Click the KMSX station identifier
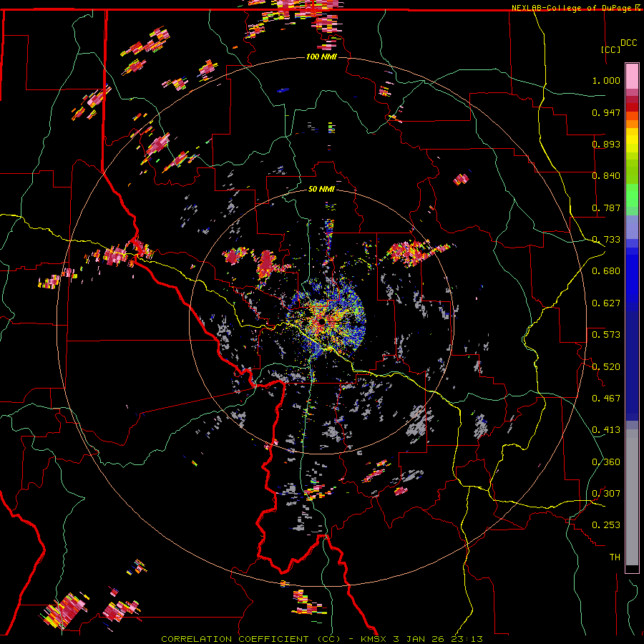The width and height of the screenshot is (644, 644). [x=374, y=639]
